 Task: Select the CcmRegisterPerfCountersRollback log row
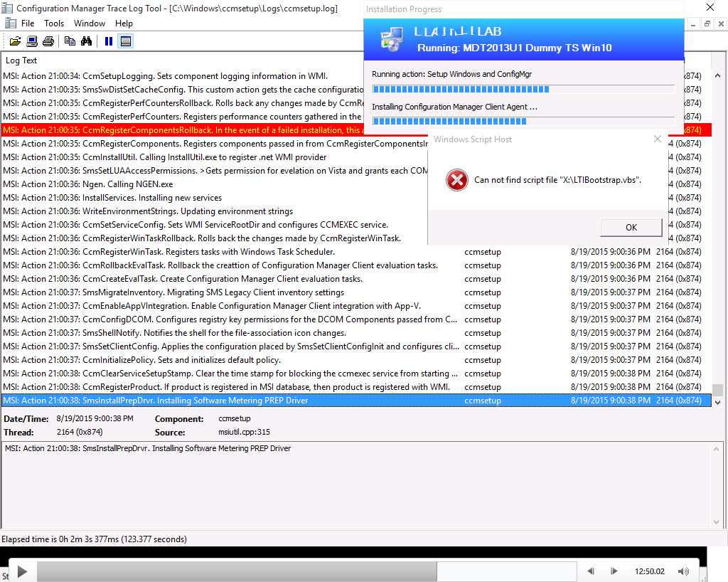pos(357,103)
